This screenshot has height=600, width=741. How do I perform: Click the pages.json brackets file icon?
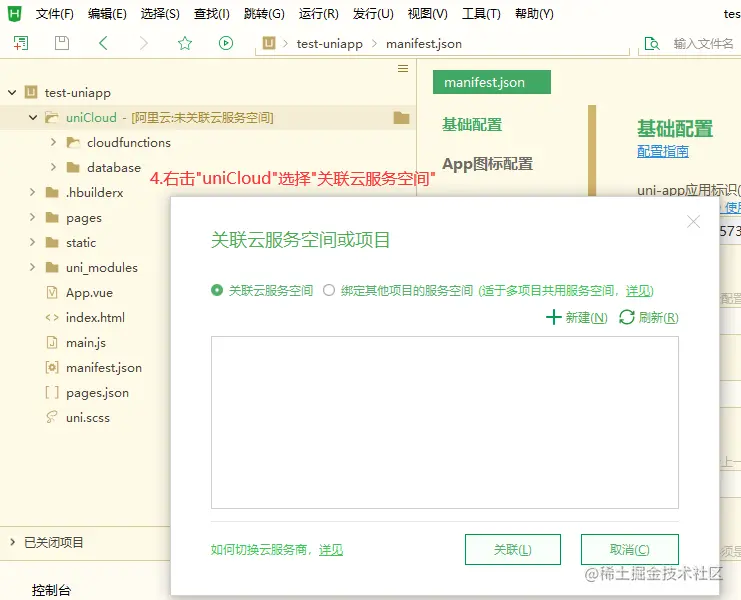pyautogui.click(x=52, y=393)
